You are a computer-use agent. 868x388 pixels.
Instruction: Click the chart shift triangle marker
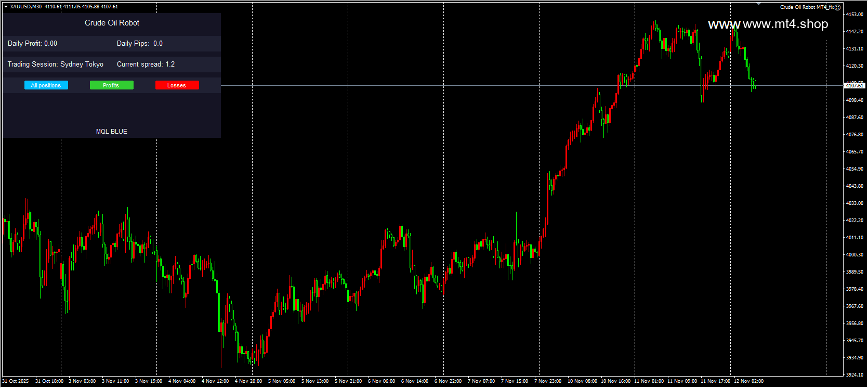tap(758, 4)
